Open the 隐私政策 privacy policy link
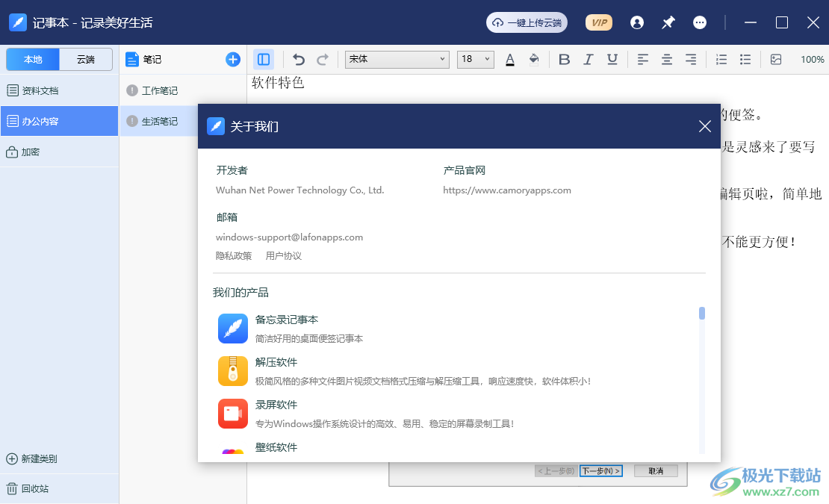This screenshot has height=504, width=829. point(233,255)
